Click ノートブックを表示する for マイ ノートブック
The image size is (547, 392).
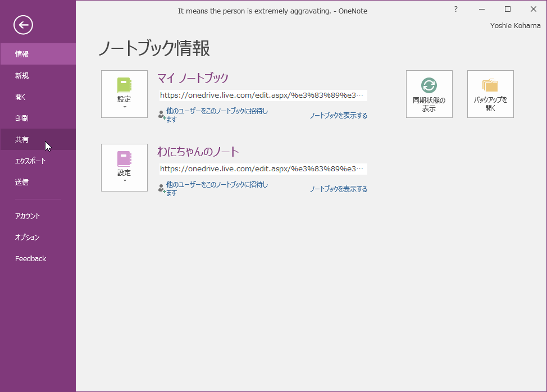[339, 116]
